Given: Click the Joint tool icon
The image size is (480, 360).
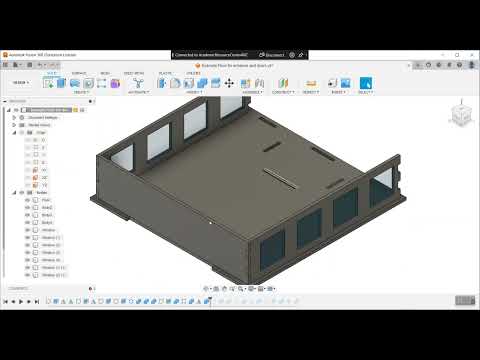Looking at the screenshot, I should coord(259,83).
